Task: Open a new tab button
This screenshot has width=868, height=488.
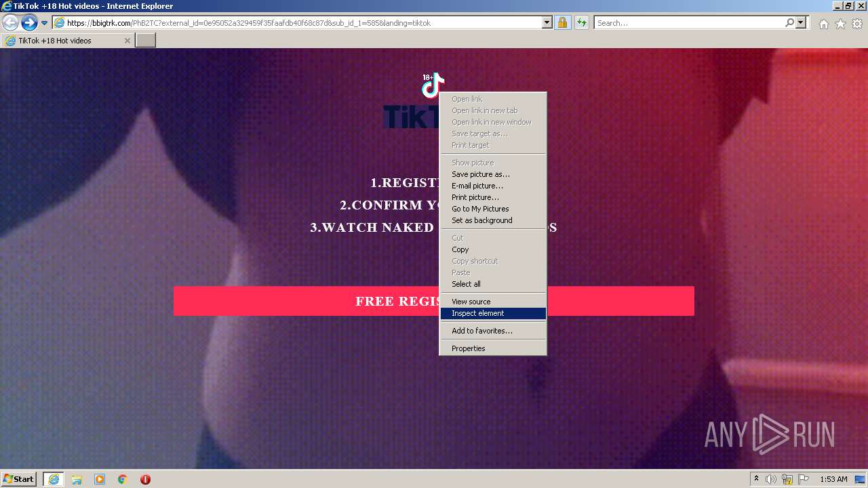Action: [146, 41]
